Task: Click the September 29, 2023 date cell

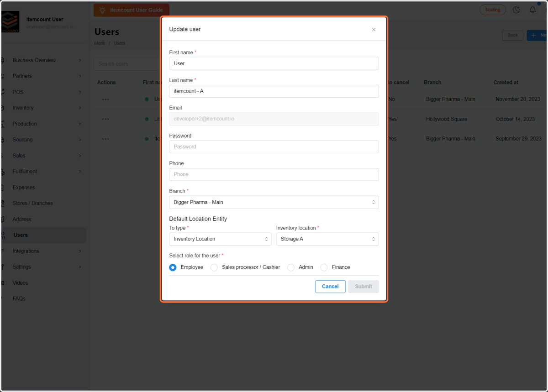Action: [519, 139]
